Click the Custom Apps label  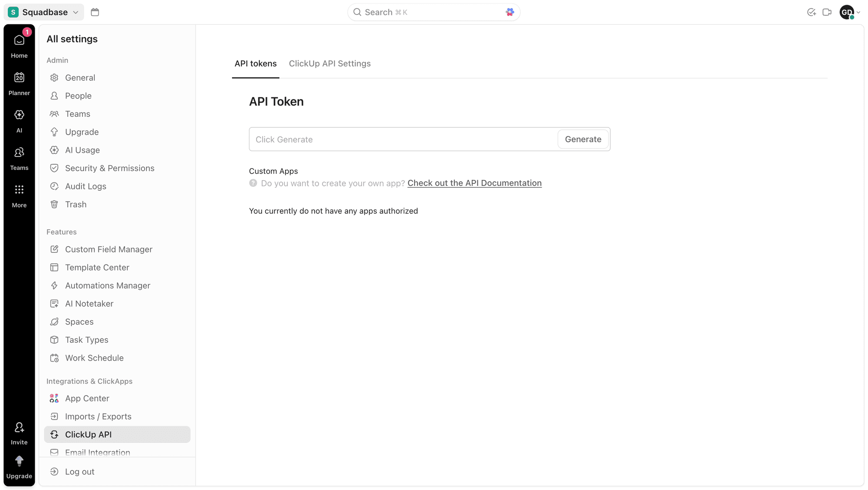(x=273, y=171)
